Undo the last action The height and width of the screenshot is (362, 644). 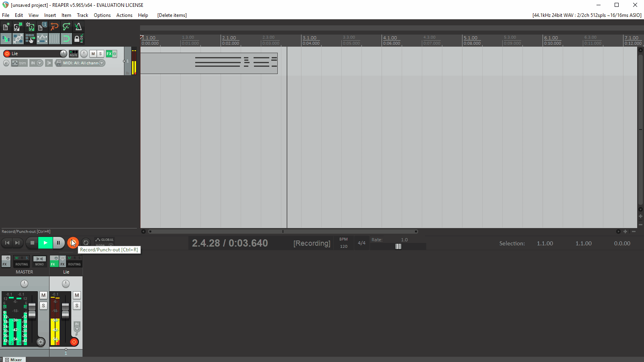54,27
